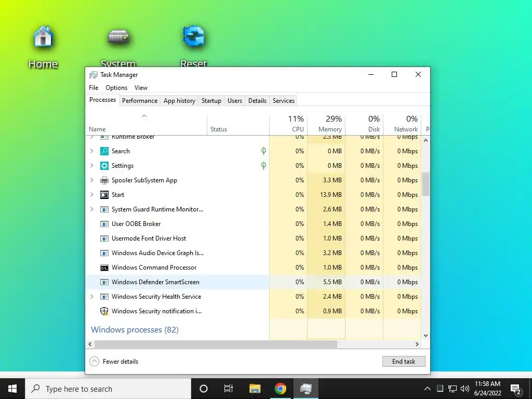The image size is (532, 399).
Task: Click the vertical scrollbar up arrow
Action: click(x=426, y=140)
